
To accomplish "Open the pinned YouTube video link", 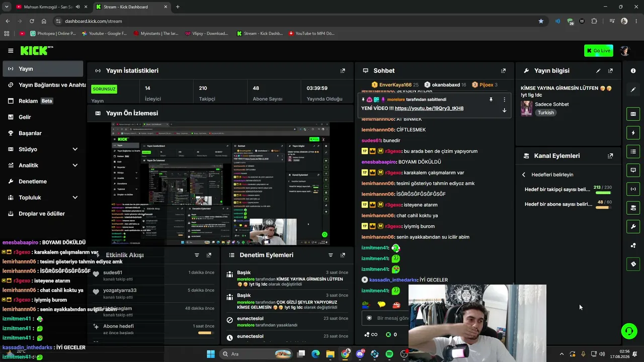I will pos(429,109).
